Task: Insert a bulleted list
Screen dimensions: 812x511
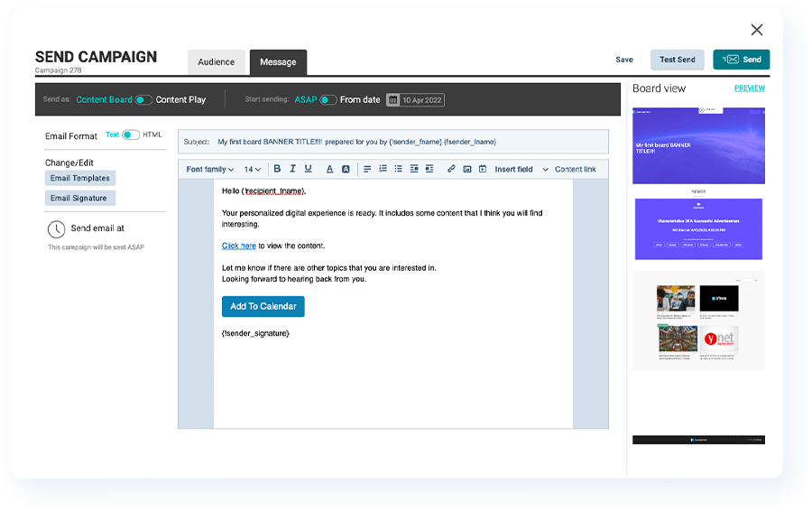Action: pos(398,169)
